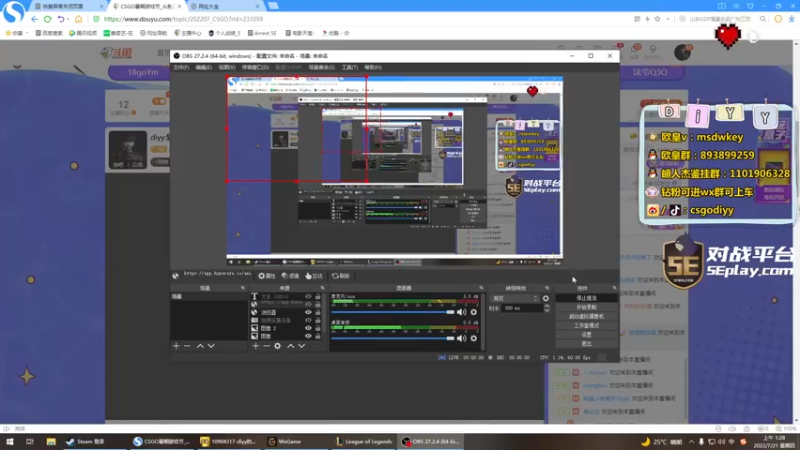This screenshot has width=800, height=450.
Task: Open the View (V) menu in OBS
Action: point(227,67)
